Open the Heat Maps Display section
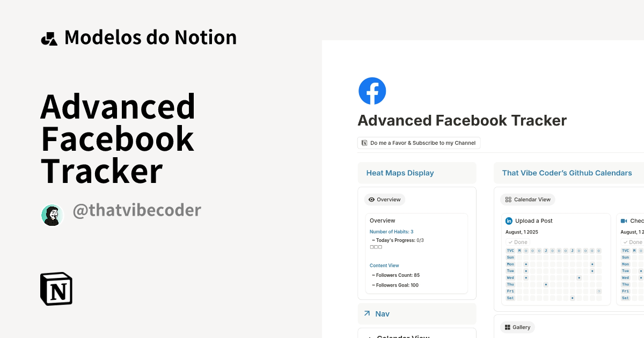 [x=400, y=173]
